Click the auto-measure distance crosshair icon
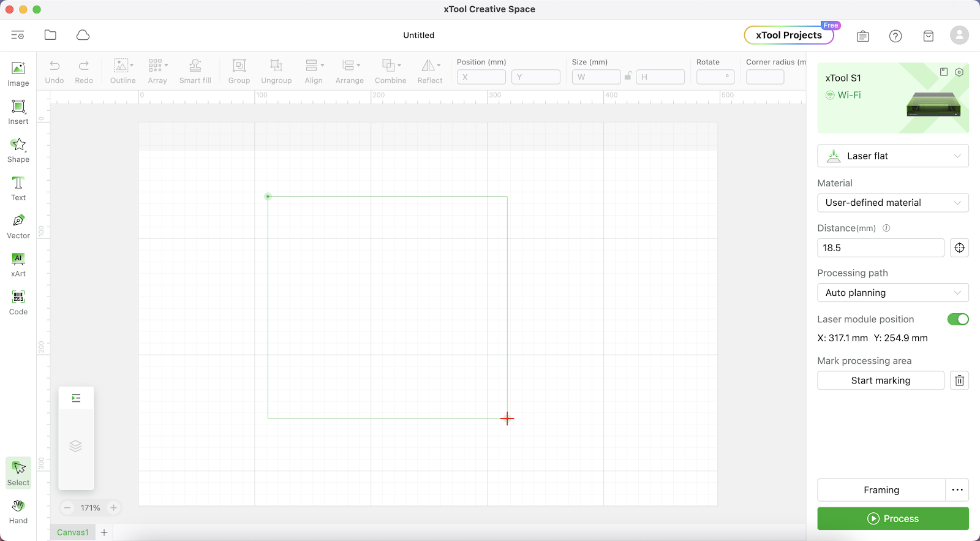Viewport: 980px width, 541px height. (x=959, y=248)
